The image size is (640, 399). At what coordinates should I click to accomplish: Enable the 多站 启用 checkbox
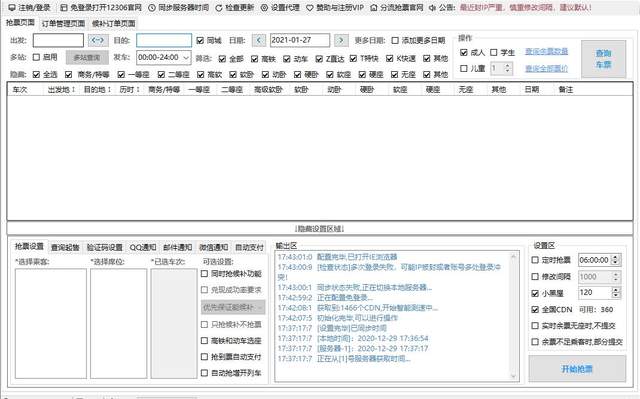(x=36, y=57)
